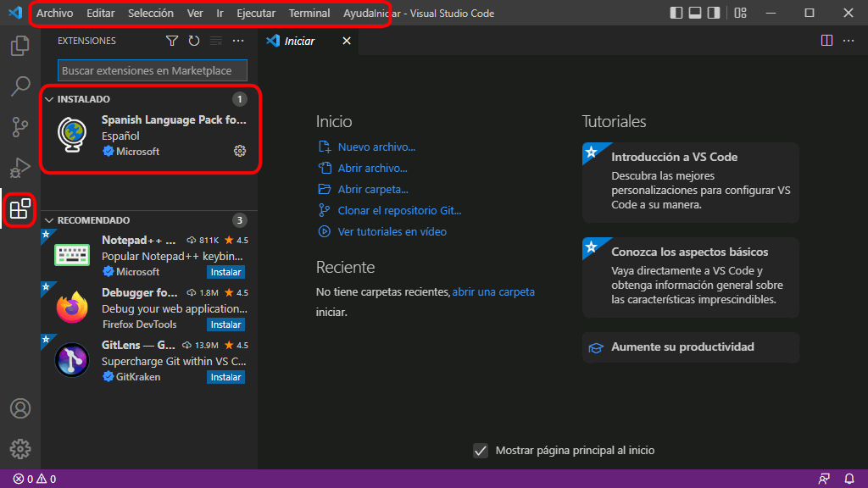868x488 pixels.
Task: Focus the Buscar extensiones en Marketplace field
Action: (153, 71)
